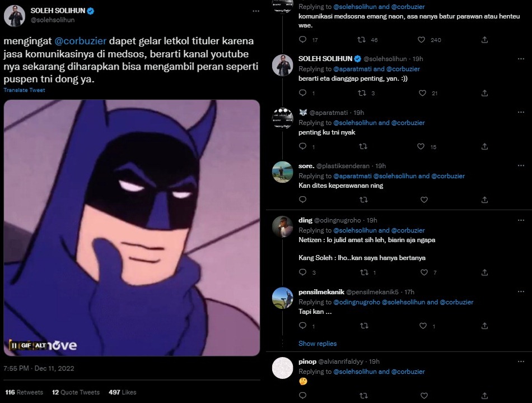This screenshot has width=532, height=403.
Task: Expand options for sore.'s reply
Action: (514, 166)
